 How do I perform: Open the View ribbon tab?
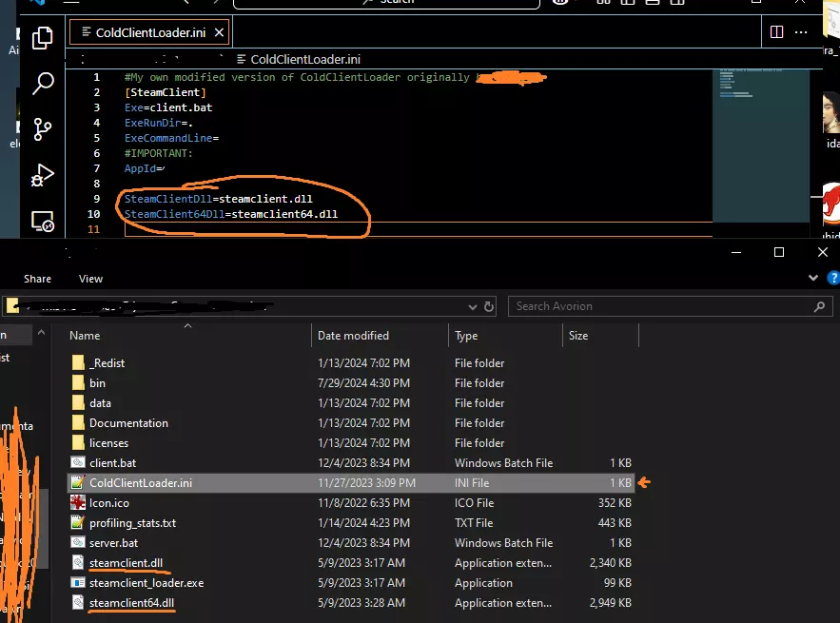90,279
